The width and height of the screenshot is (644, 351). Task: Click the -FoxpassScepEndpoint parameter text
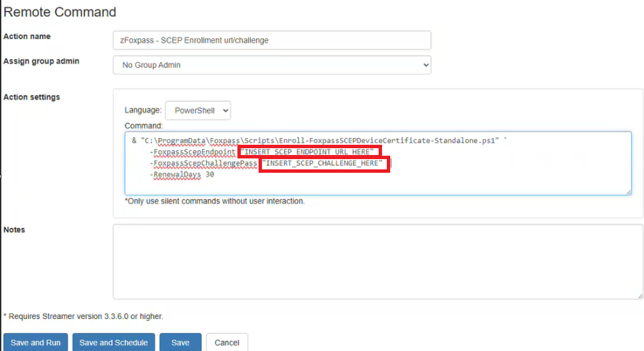tap(192, 152)
